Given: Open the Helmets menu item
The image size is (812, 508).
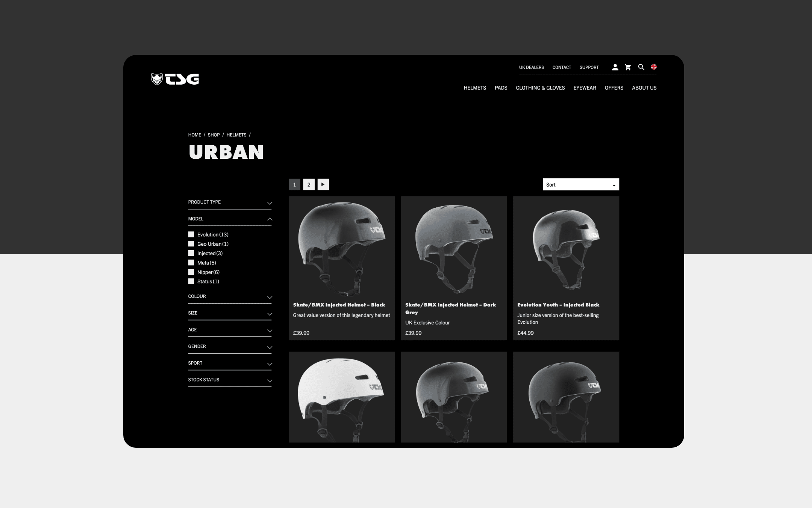Looking at the screenshot, I should coord(474,88).
